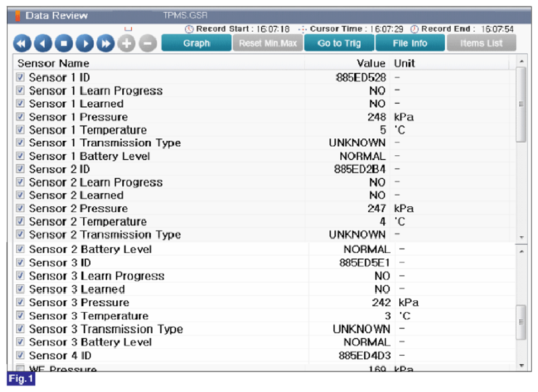538x392 pixels.
Task: Toggle the Sensor 3 ID checkbox
Action: tap(20, 262)
